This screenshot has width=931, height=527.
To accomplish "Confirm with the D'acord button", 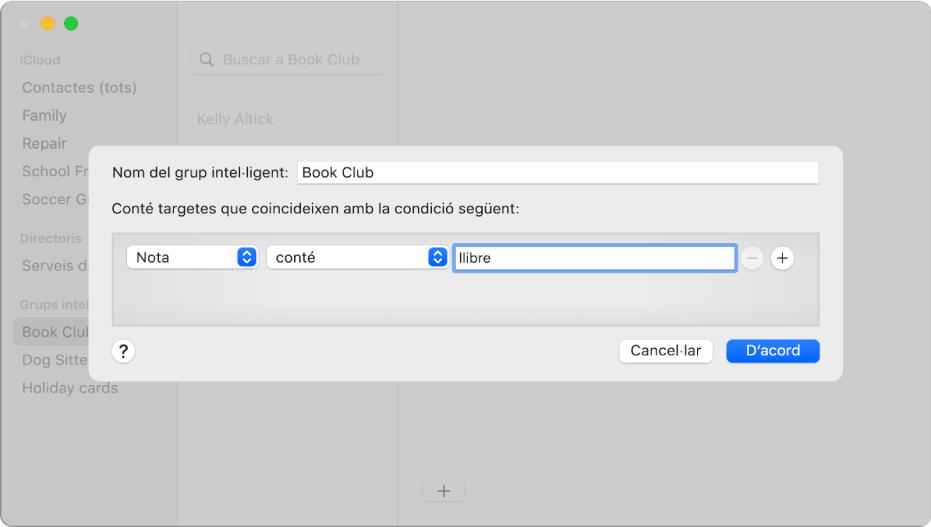I will [x=773, y=351].
